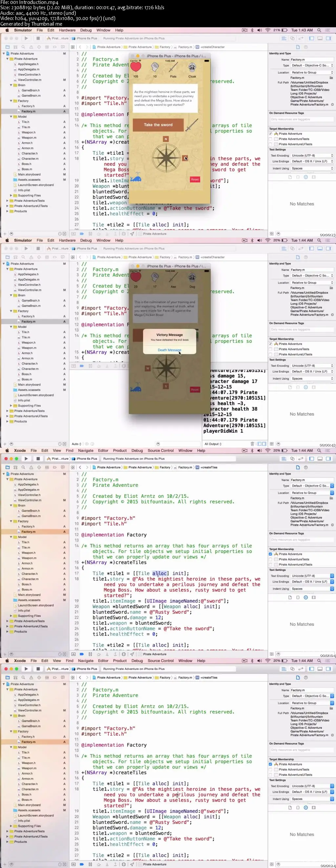336x868 pixels.
Task: Tap the heart health icon in first-frame simulator
Action: coord(136,67)
